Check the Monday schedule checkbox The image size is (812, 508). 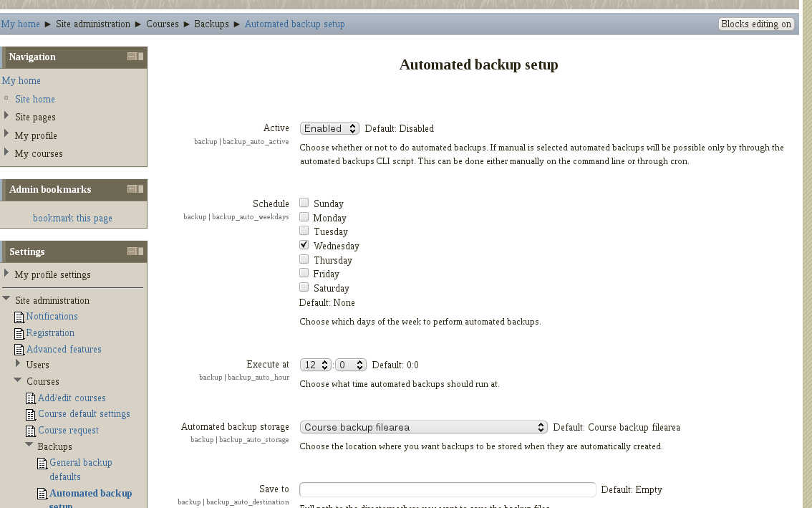pyautogui.click(x=304, y=216)
